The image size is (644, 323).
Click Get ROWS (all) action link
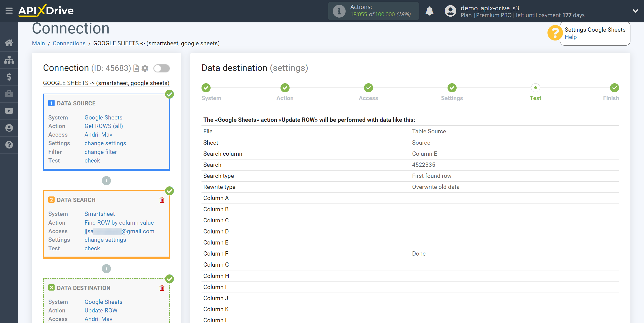pos(104,126)
